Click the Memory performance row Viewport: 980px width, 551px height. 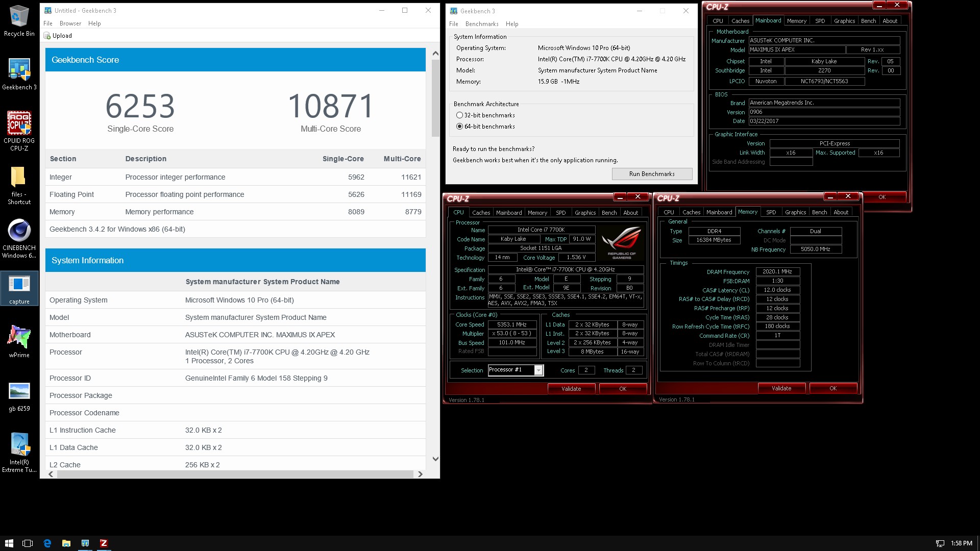[x=235, y=212]
